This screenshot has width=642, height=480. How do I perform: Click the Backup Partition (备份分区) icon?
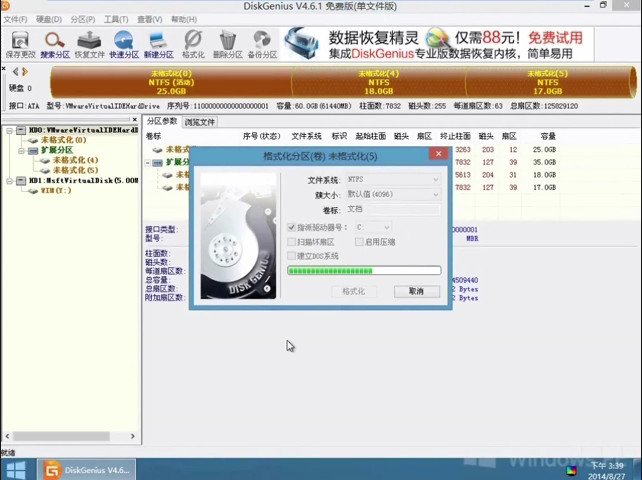[x=262, y=44]
